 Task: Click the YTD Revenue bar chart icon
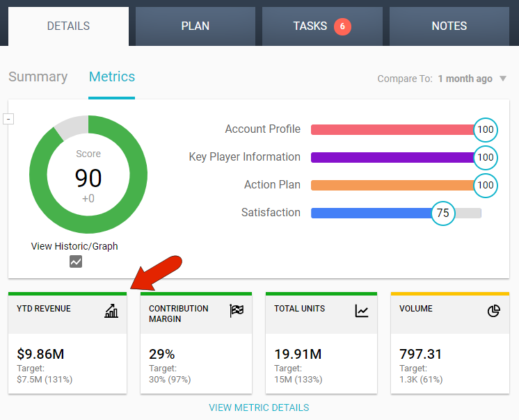[x=111, y=311]
